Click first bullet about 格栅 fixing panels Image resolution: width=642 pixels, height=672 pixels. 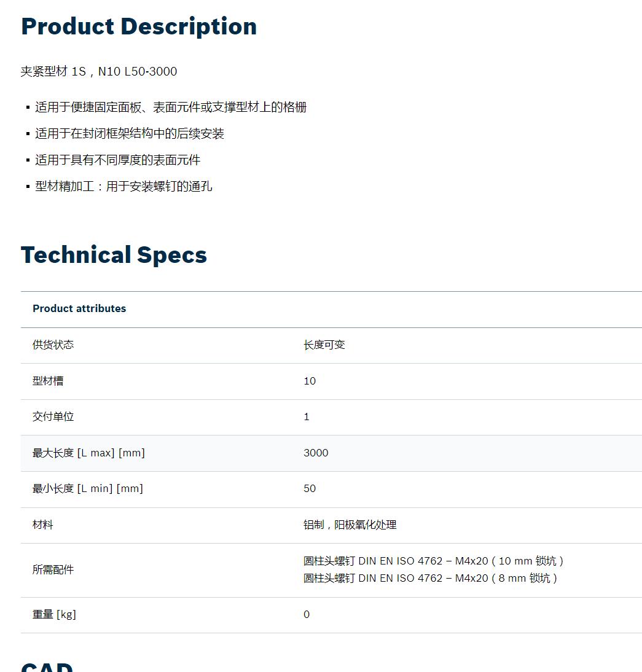pos(171,107)
